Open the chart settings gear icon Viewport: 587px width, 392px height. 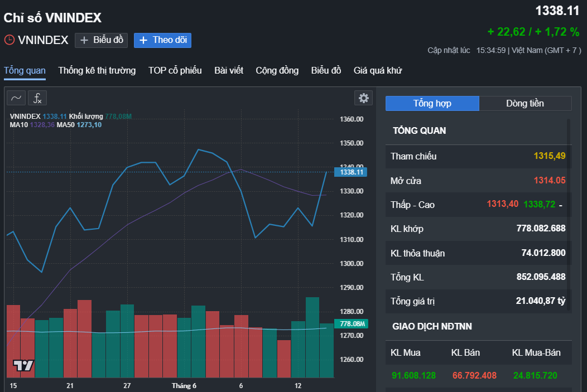pyautogui.click(x=364, y=98)
